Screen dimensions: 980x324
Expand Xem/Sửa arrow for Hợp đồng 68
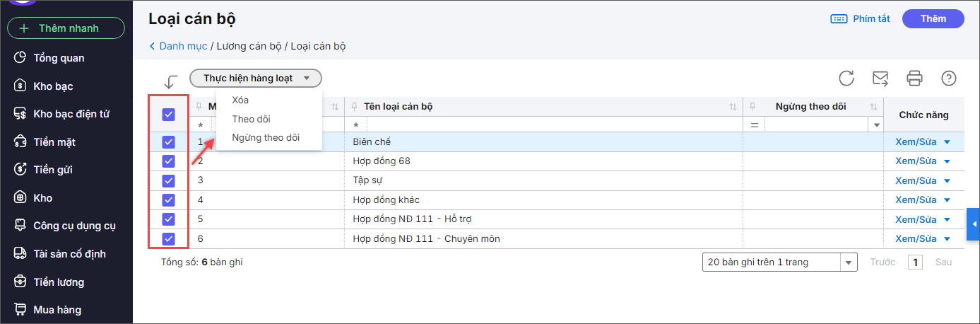947,161
